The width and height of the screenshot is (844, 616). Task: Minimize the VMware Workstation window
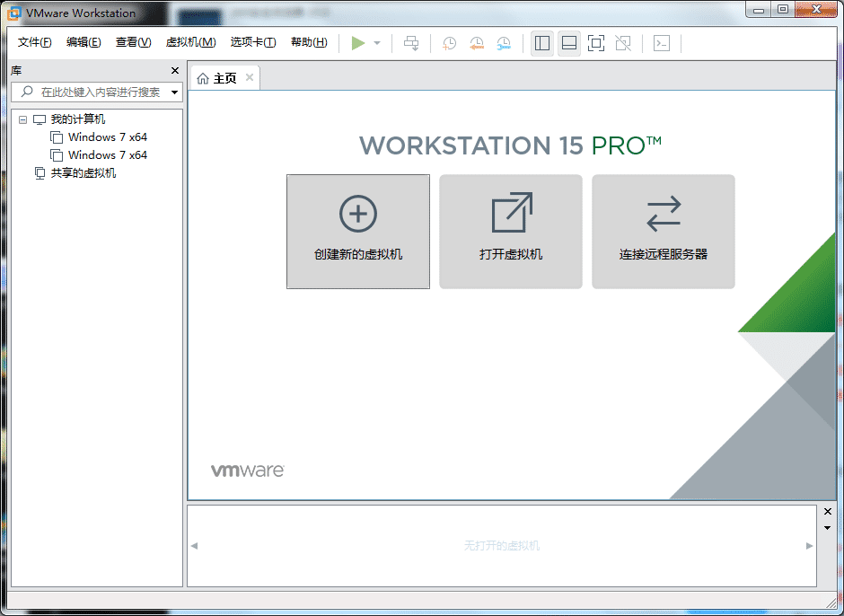(x=759, y=10)
